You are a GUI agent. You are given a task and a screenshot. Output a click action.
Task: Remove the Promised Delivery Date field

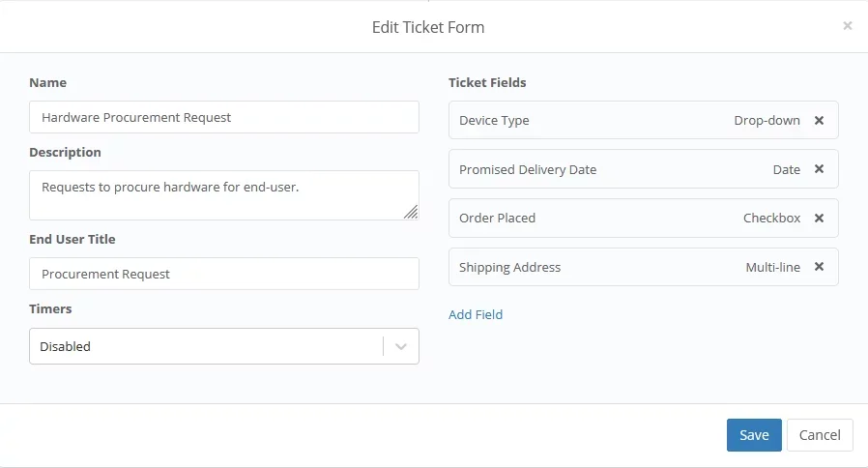819,169
